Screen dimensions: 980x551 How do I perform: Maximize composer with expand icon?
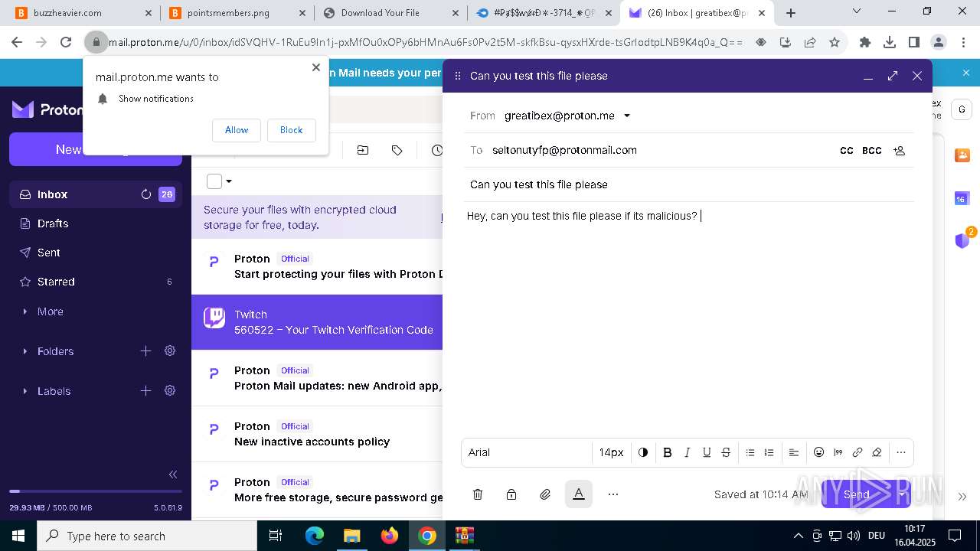(x=893, y=76)
